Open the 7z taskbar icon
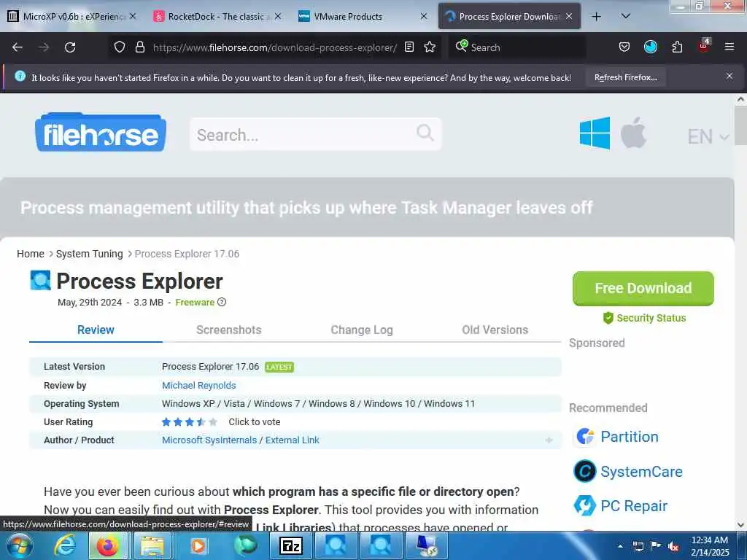 pos(290,545)
